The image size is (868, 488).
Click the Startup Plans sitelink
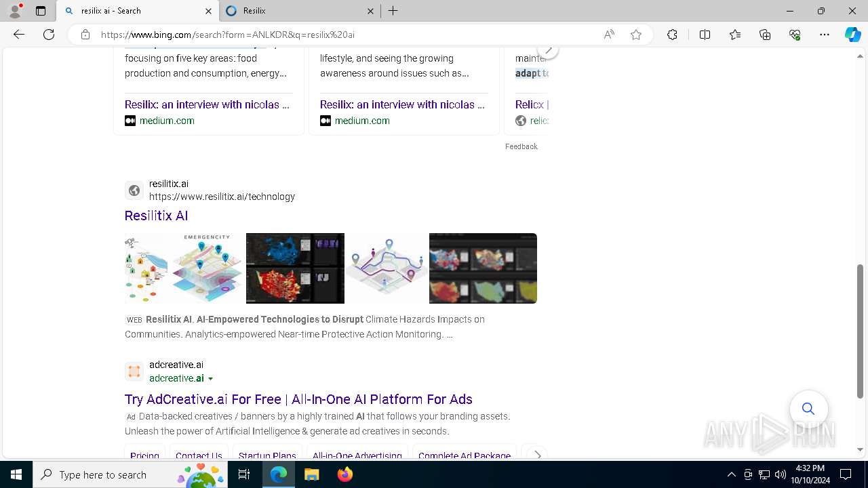(267, 453)
